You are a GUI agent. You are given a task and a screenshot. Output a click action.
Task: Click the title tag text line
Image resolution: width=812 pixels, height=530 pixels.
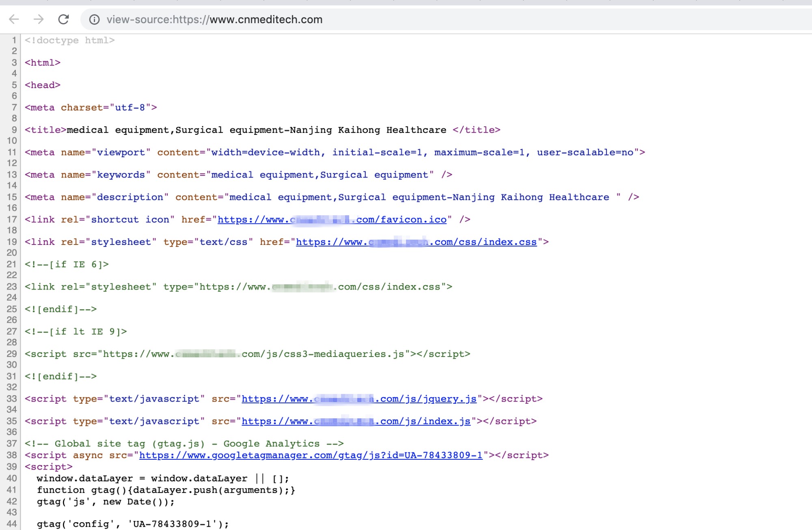[262, 130]
